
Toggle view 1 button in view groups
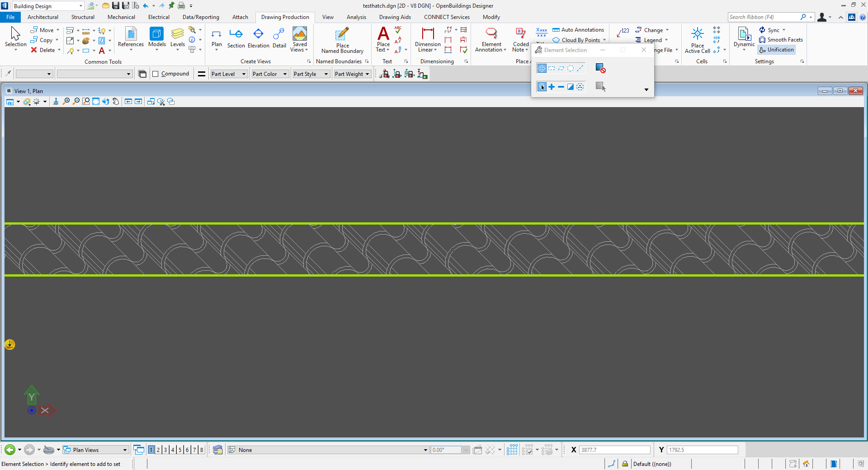[151, 450]
